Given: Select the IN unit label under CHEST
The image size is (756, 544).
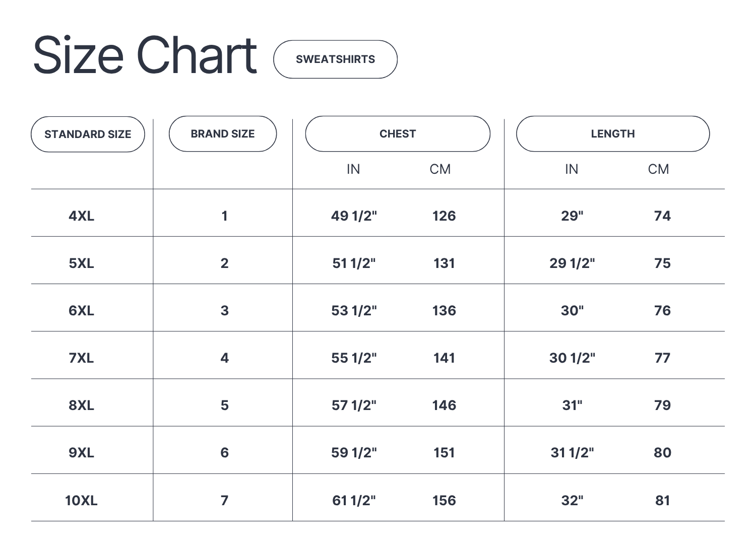Looking at the screenshot, I should click(353, 169).
